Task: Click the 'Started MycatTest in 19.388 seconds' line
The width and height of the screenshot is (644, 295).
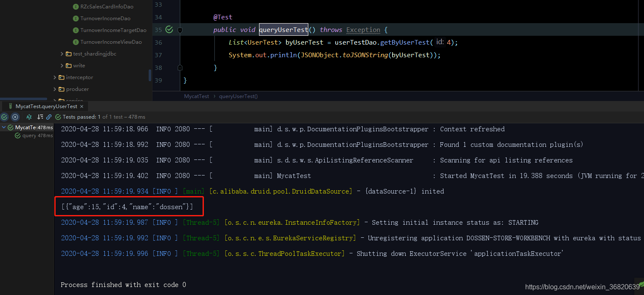Action: 352,176
